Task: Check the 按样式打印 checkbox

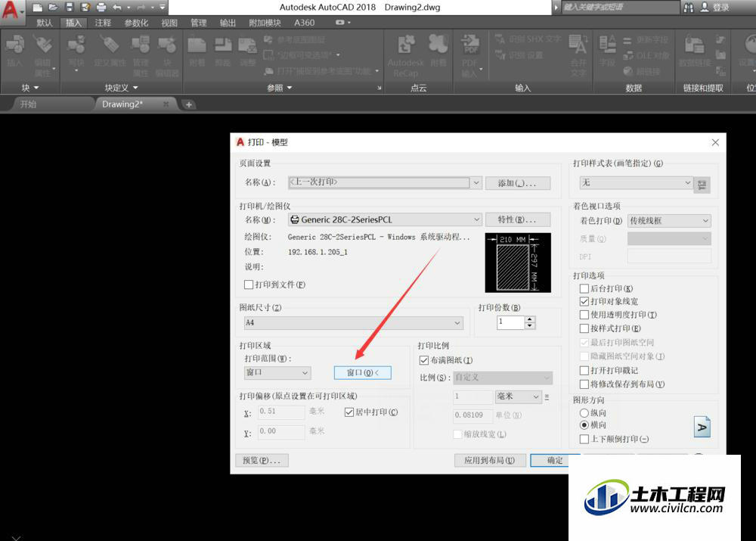Action: coord(584,328)
